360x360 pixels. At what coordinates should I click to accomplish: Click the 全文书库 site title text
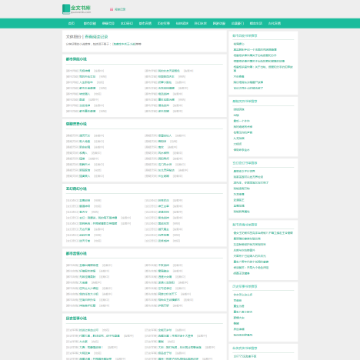(81, 8)
